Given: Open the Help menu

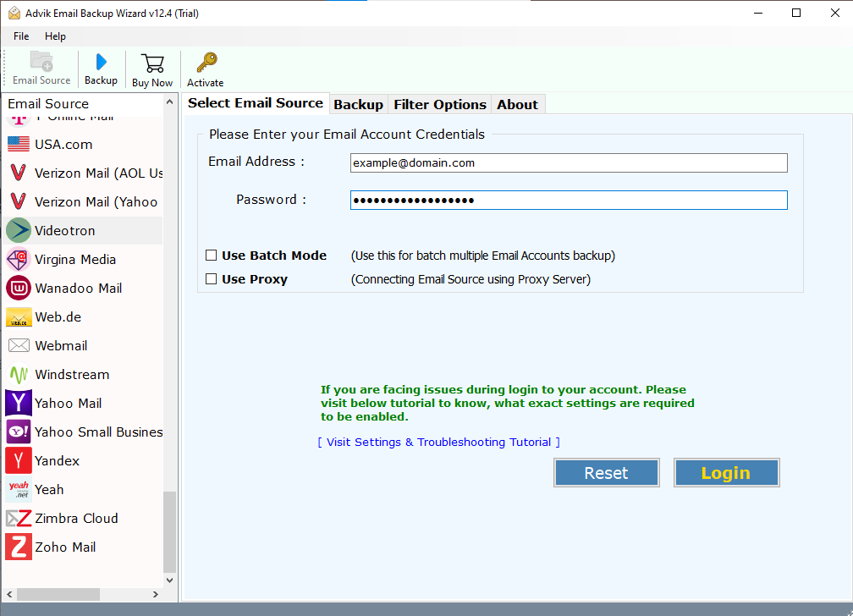Looking at the screenshot, I should pyautogui.click(x=55, y=36).
